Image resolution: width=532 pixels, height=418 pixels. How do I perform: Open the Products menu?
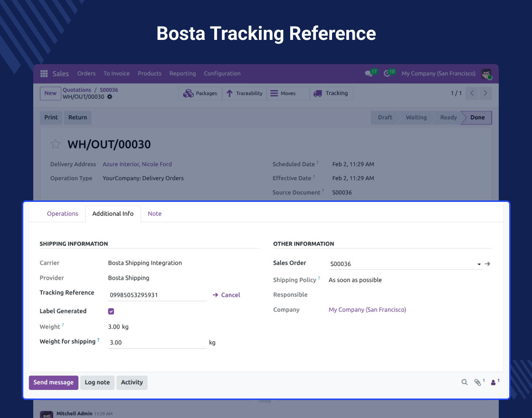click(149, 74)
